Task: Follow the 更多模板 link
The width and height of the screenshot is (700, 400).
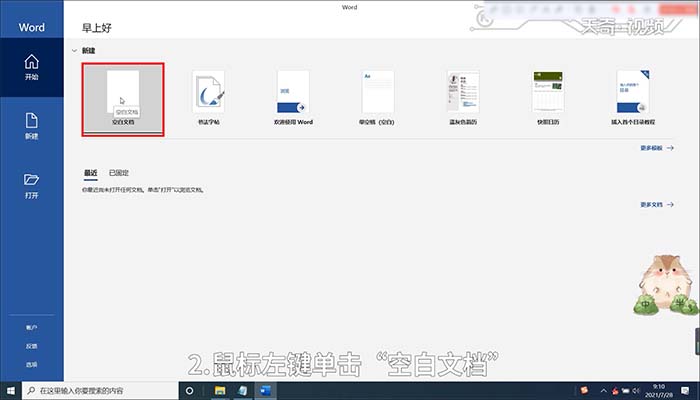Action: point(657,148)
